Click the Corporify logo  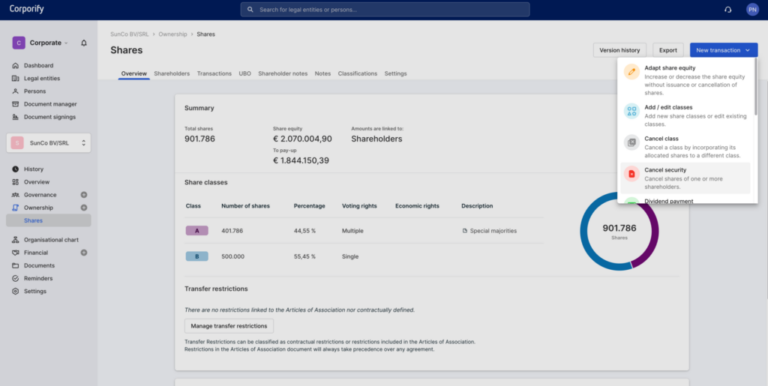pyautogui.click(x=26, y=9)
